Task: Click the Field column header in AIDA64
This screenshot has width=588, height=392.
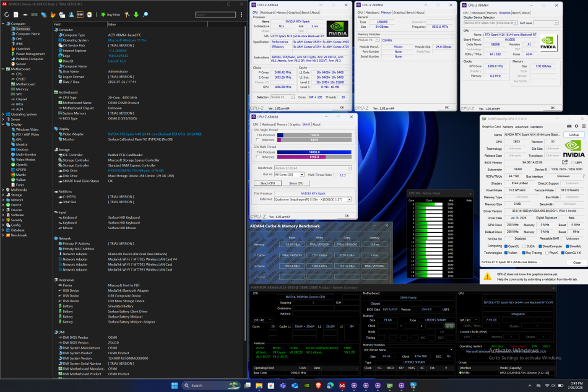Action: (x=80, y=24)
